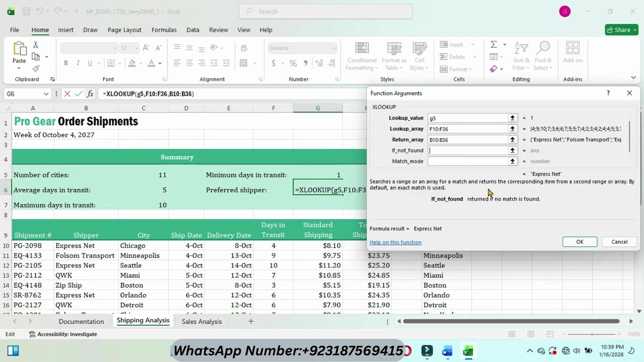Click Cancel in Function Arguments dialog
The width and height of the screenshot is (644, 362).
pos(619,242)
